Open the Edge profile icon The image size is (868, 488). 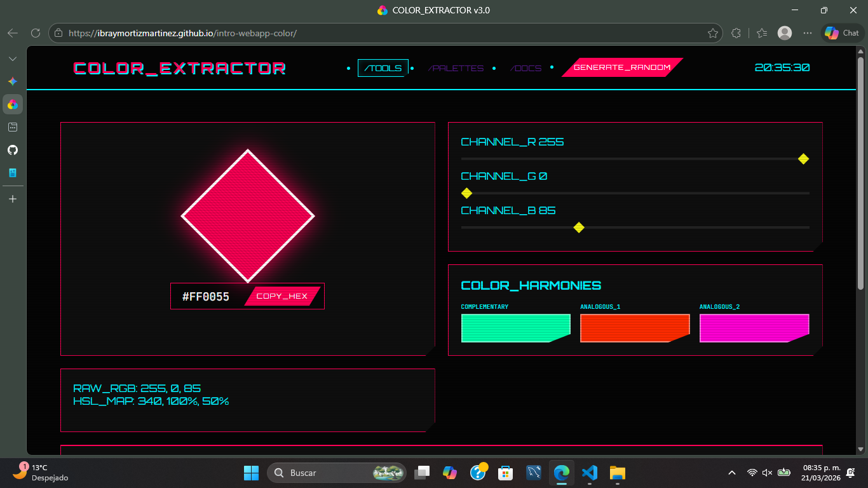(784, 33)
